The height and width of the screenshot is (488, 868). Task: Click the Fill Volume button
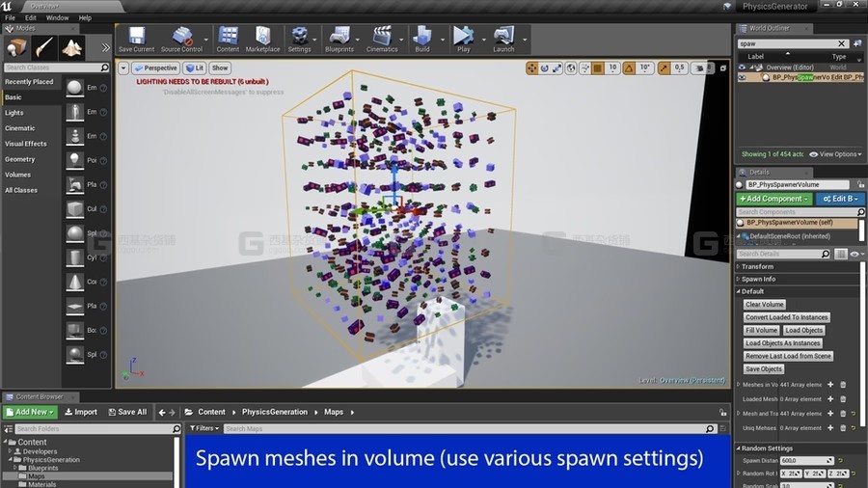(x=761, y=330)
